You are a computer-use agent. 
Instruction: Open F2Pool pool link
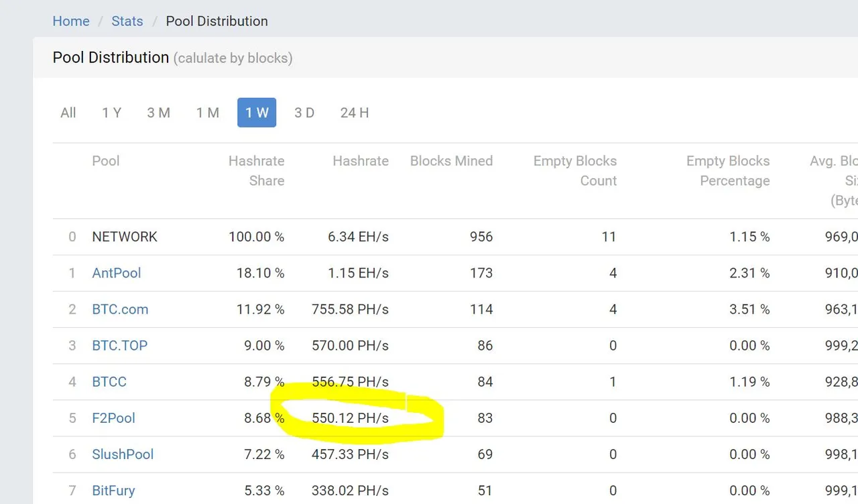pyautogui.click(x=113, y=418)
